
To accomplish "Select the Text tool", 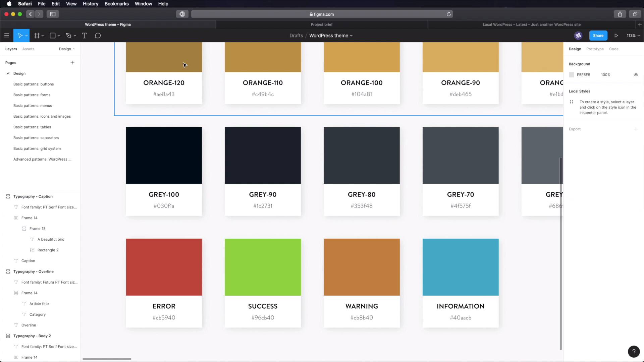I will [x=84, y=36].
